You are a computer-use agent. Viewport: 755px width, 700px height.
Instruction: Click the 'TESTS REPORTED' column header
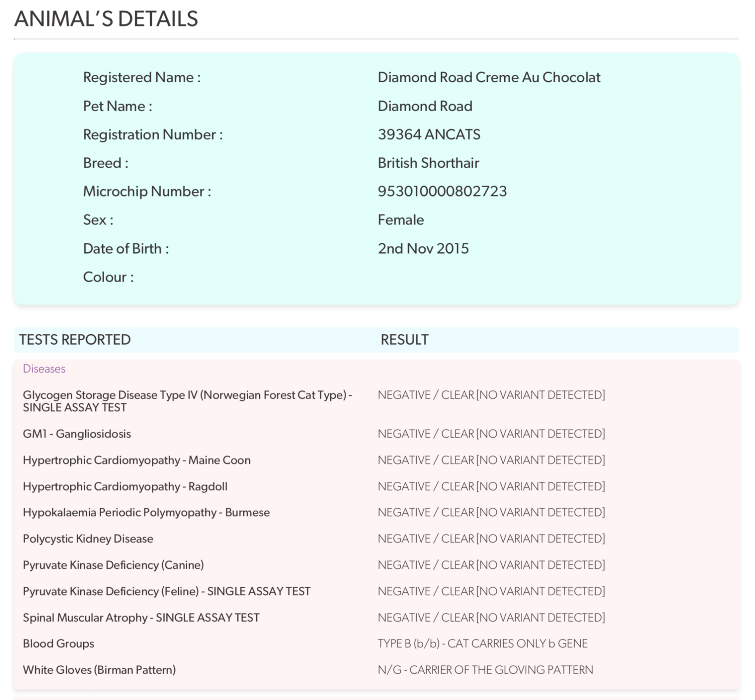click(75, 340)
